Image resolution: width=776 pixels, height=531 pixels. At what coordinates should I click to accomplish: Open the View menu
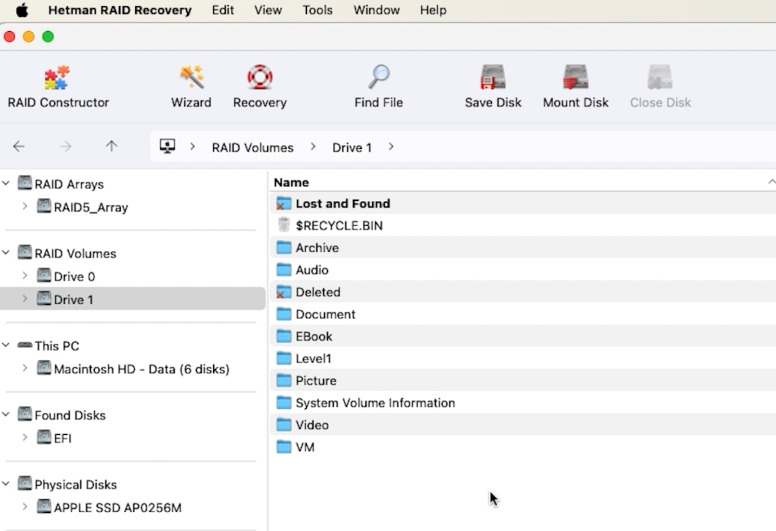pos(268,10)
